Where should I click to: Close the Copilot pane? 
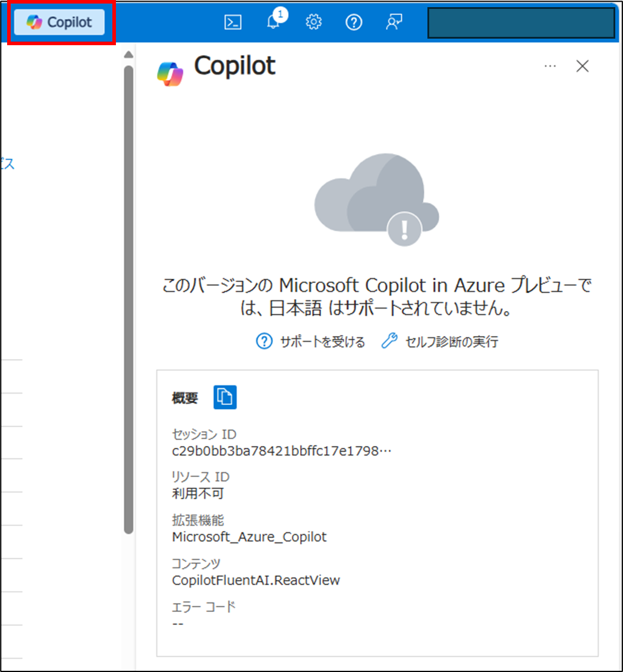click(x=583, y=66)
